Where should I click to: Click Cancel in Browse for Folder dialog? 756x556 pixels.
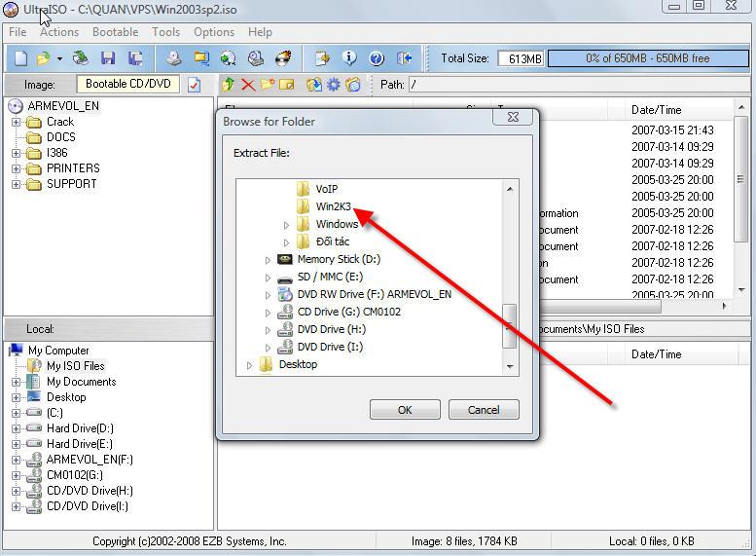pos(484,410)
